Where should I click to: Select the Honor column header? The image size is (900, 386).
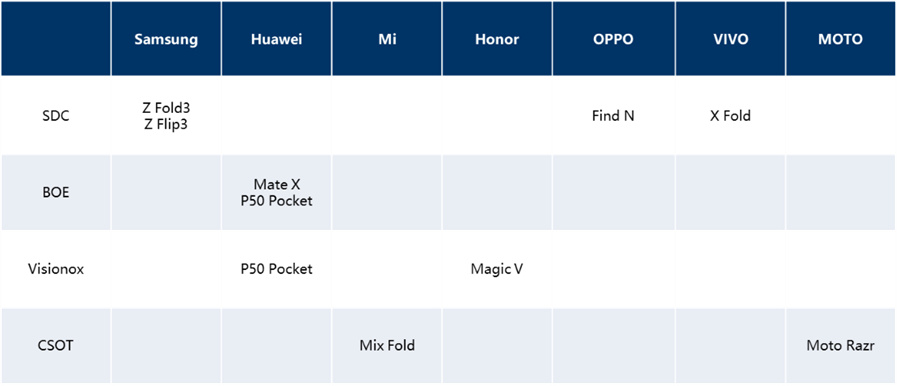pos(496,39)
